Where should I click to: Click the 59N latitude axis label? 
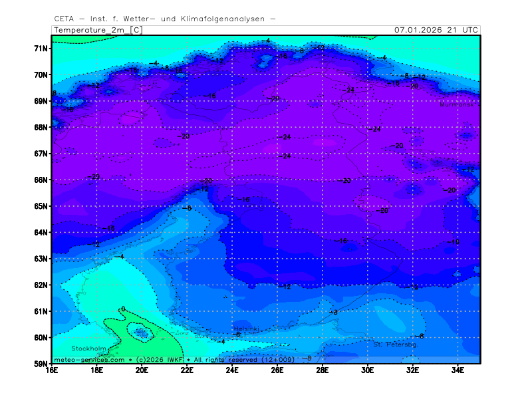pyautogui.click(x=41, y=364)
